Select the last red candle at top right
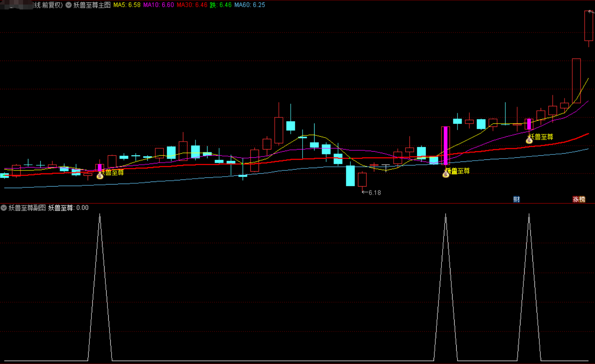Screen dimensions: 595x364 [x=589, y=26]
